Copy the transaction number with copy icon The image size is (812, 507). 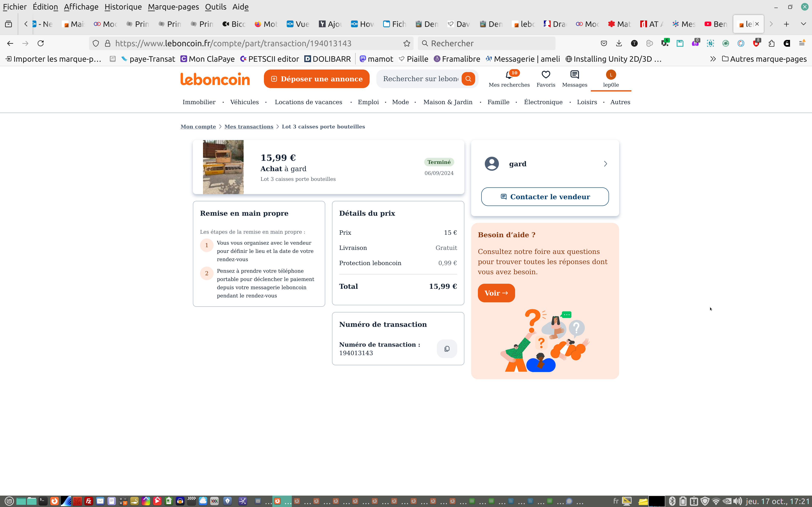447,349
